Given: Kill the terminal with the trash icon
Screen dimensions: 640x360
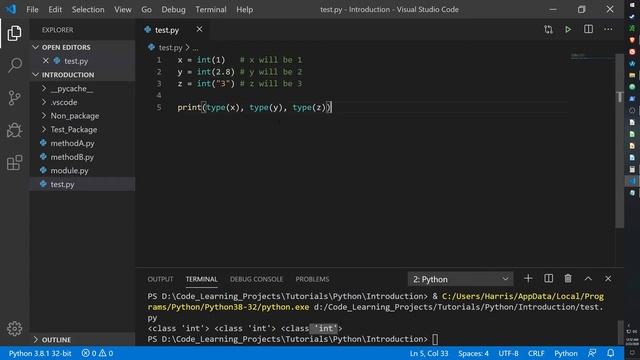Looking at the screenshot, I should [568, 278].
